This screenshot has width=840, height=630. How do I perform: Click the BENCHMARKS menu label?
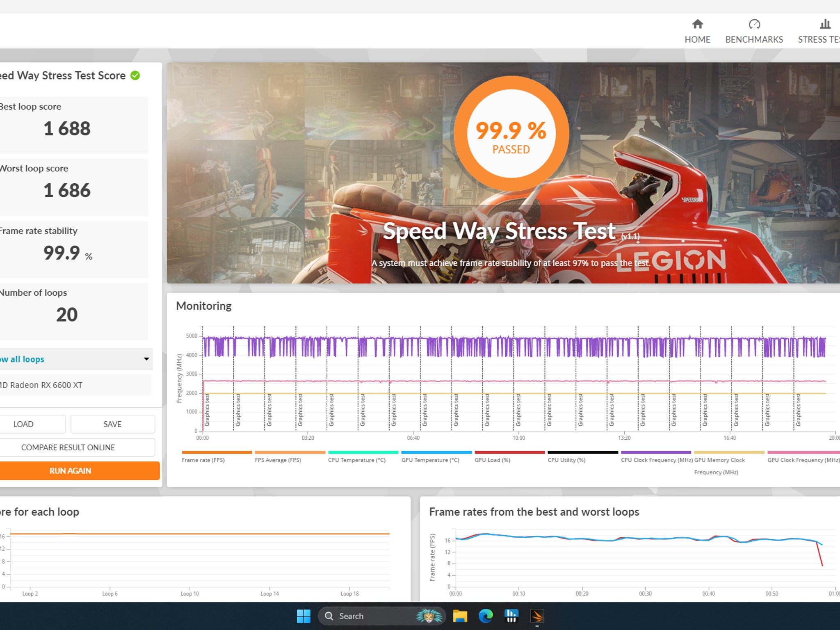point(754,39)
